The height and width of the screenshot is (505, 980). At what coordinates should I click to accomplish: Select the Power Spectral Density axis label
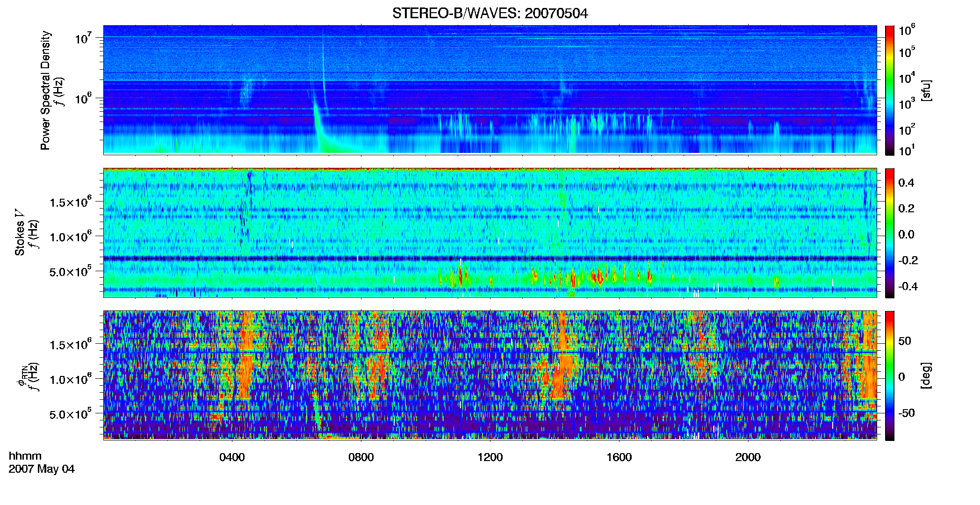[45, 90]
